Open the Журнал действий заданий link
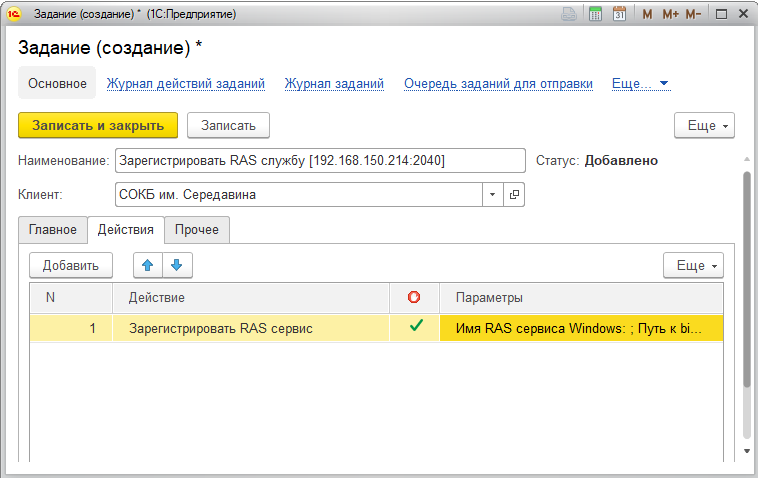The width and height of the screenshot is (758, 478). pos(186,84)
